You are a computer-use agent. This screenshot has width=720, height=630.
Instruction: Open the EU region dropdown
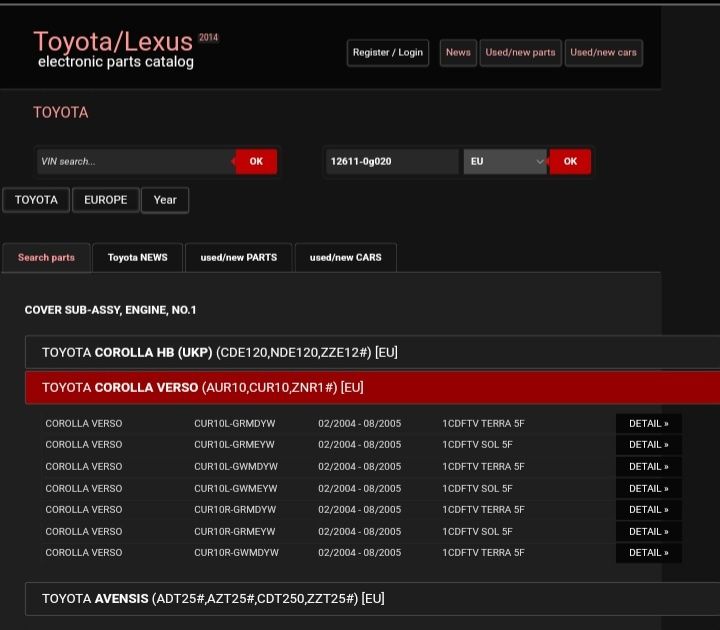pyautogui.click(x=505, y=162)
